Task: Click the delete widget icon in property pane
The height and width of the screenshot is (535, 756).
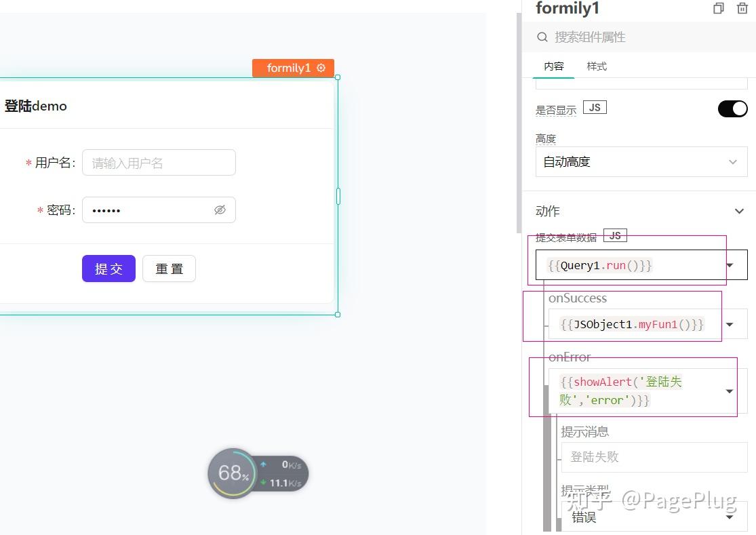Action: (741, 8)
